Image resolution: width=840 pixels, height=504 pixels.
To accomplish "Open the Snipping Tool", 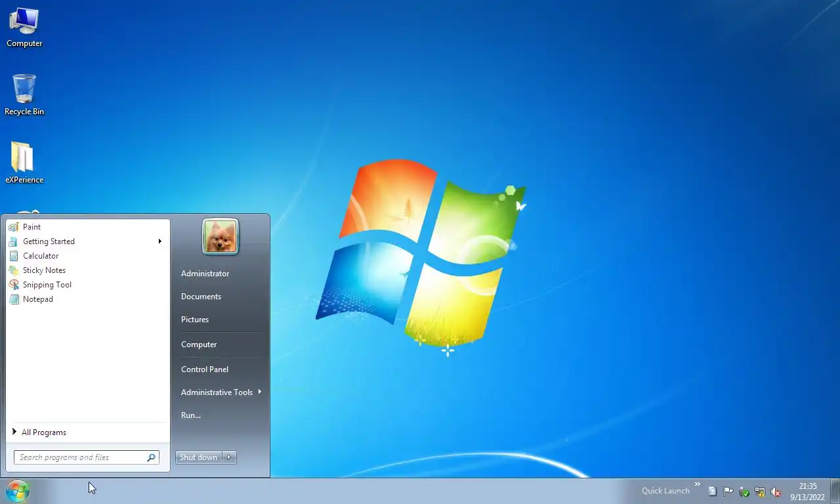I will coord(88,285).
